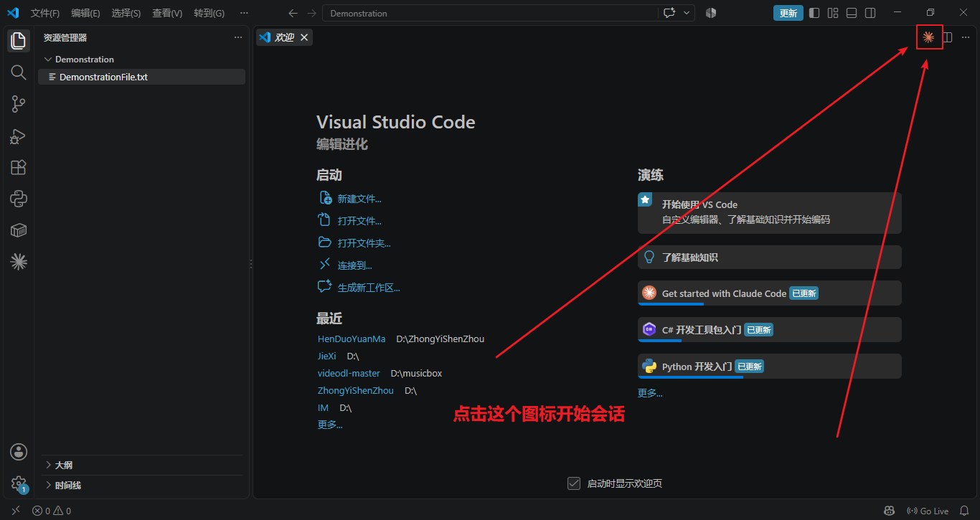Open recent folder JieXi
This screenshot has height=520, width=980.
327,356
